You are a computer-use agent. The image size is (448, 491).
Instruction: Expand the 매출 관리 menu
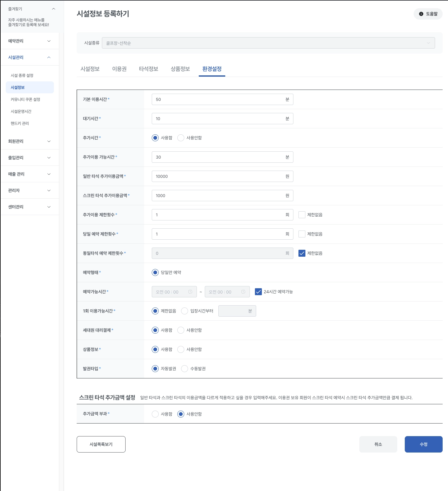pyautogui.click(x=30, y=174)
